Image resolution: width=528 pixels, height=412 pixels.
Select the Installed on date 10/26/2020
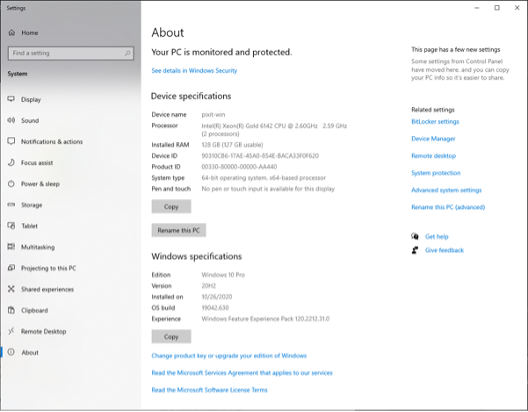[x=217, y=297]
